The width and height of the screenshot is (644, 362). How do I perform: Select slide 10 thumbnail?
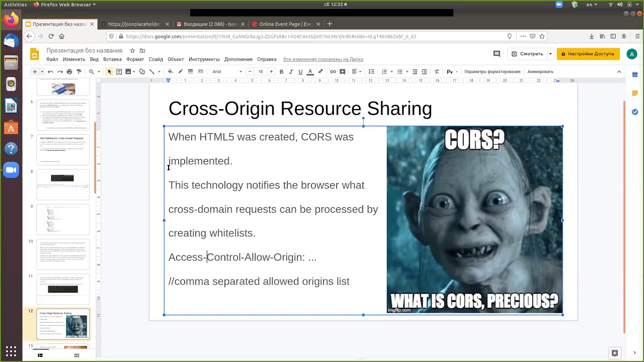click(x=63, y=254)
